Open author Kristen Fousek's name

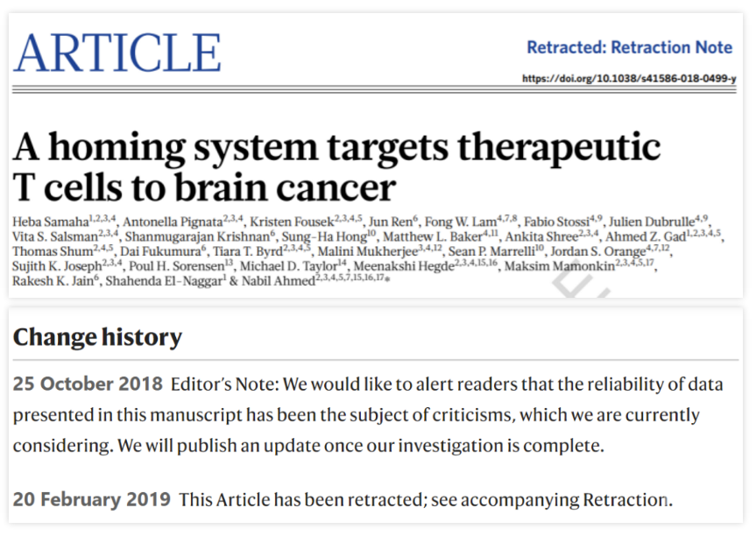click(289, 218)
